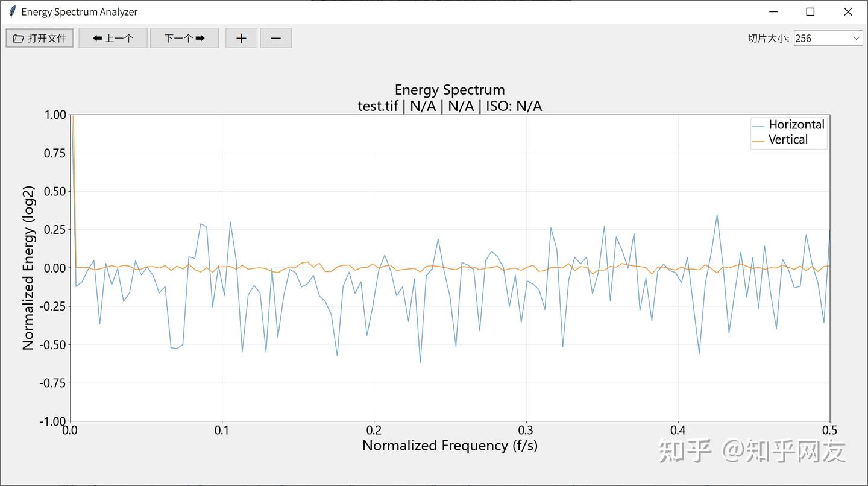Advance to next image with 下一个

184,38
